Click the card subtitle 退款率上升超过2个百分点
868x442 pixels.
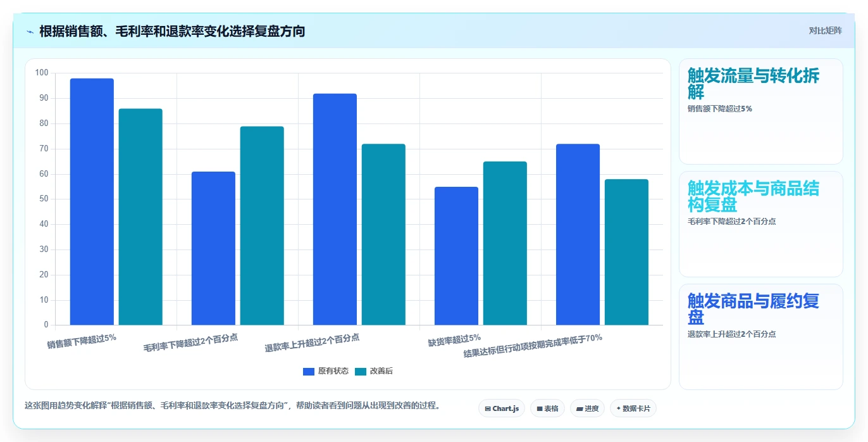732,334
